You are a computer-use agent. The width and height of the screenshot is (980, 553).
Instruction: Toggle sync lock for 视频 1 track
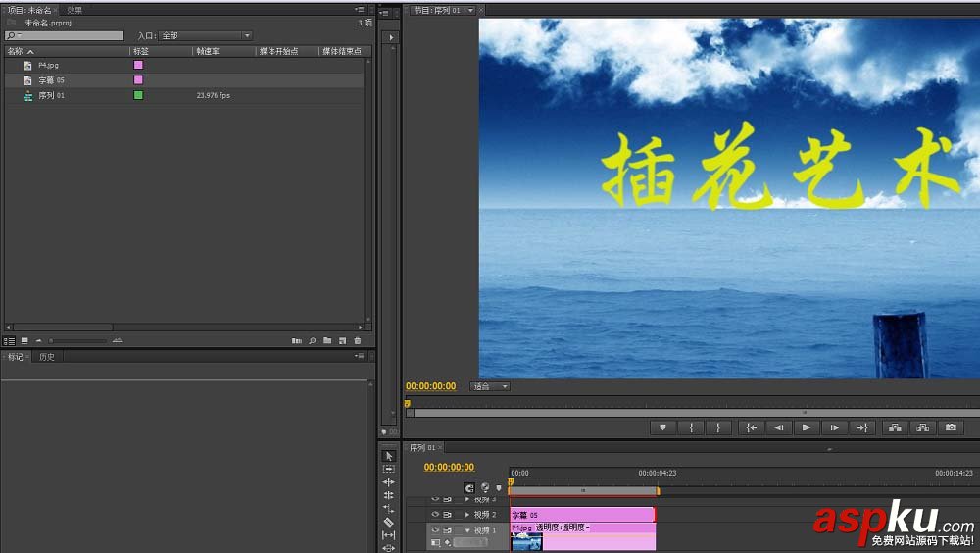click(x=448, y=529)
